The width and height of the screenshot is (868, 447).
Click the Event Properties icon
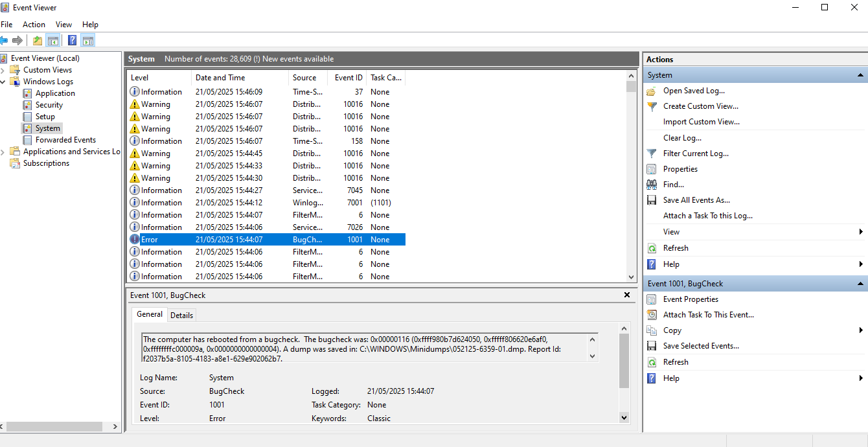pos(652,299)
